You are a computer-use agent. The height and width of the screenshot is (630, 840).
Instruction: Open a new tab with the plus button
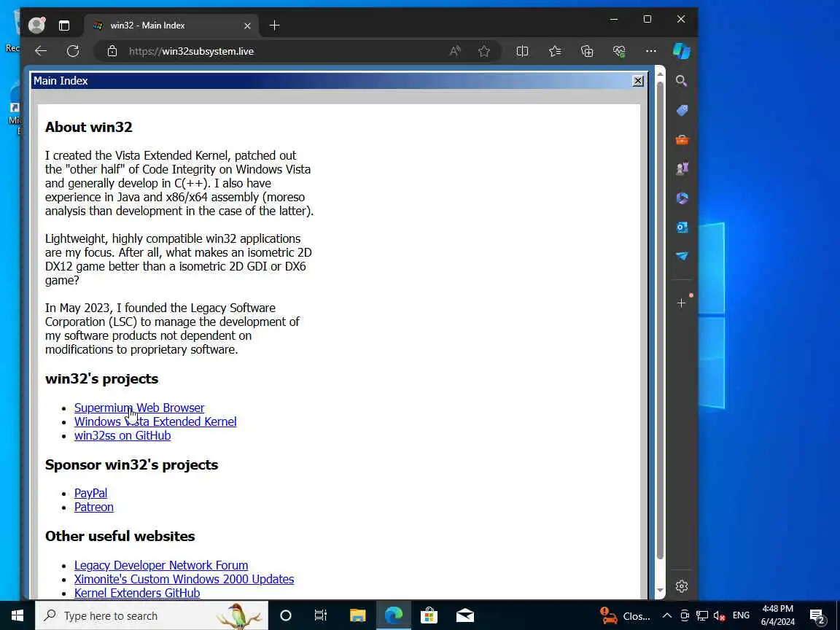coord(274,26)
